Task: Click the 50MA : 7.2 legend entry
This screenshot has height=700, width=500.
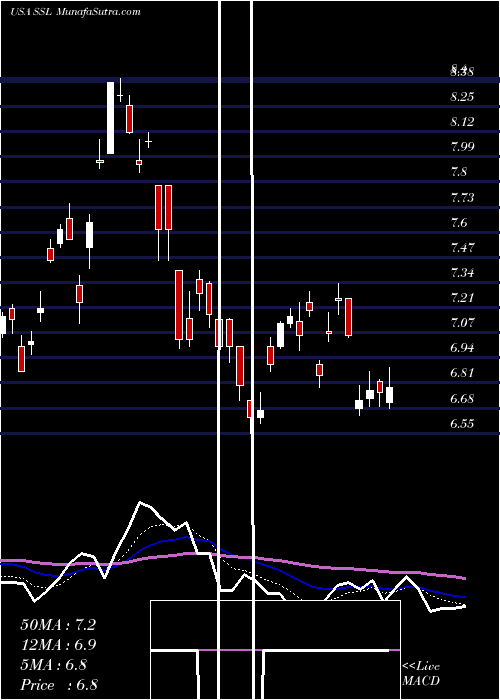Action: pyautogui.click(x=58, y=625)
